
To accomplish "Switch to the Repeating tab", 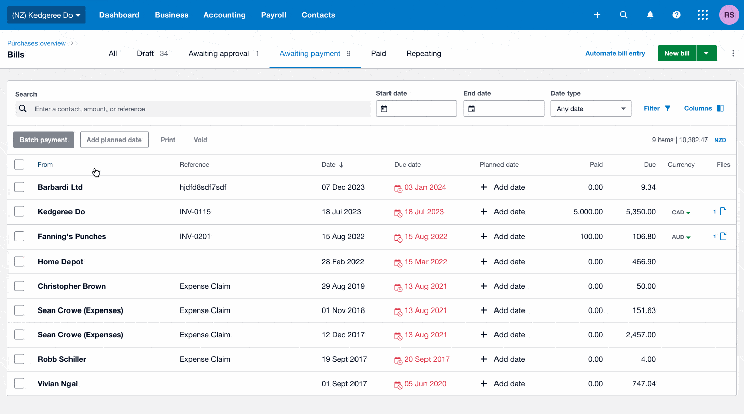I will pos(424,54).
